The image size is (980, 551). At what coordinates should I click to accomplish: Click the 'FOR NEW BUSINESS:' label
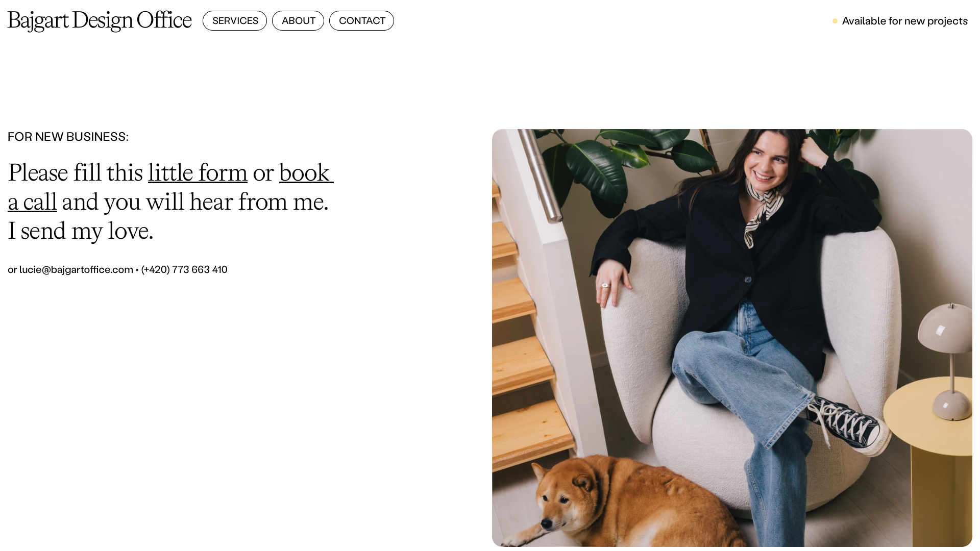[x=68, y=137]
